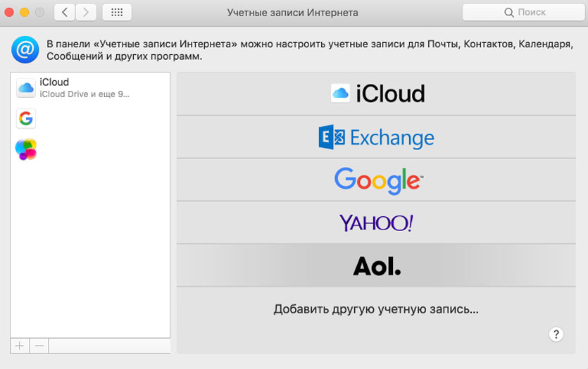Choose Aol account type
This screenshot has height=369, width=588.
(377, 265)
